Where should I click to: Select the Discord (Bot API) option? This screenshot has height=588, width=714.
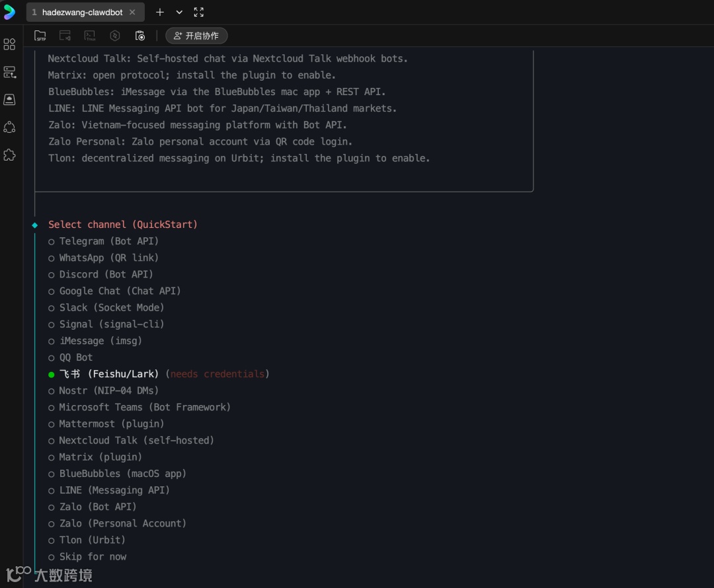tap(100, 274)
